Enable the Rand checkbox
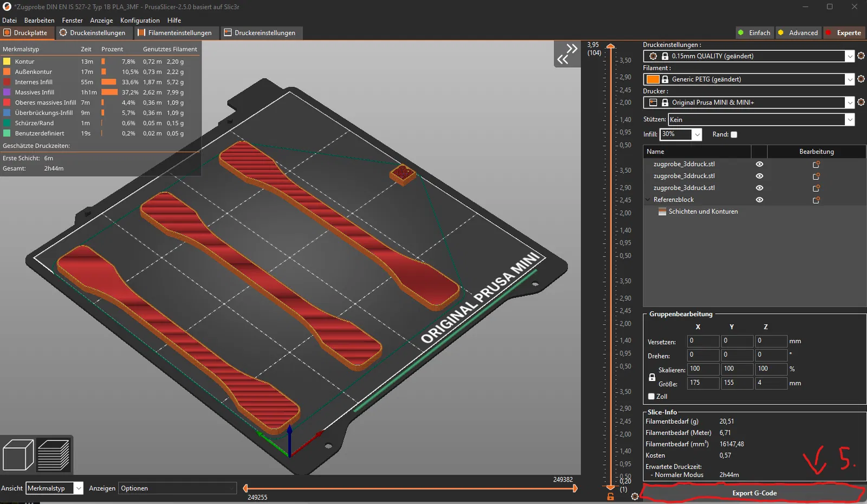Screen dimensions: 867x504 [734, 135]
